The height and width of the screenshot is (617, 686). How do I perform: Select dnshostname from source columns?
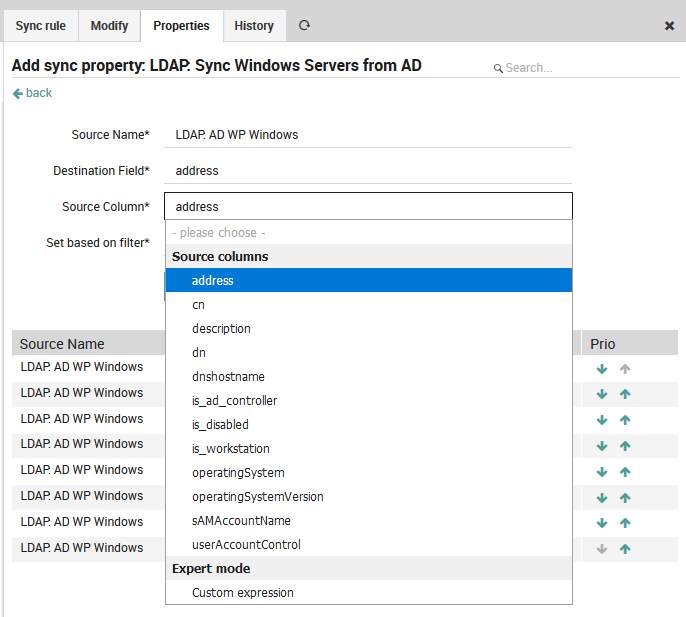coord(228,377)
